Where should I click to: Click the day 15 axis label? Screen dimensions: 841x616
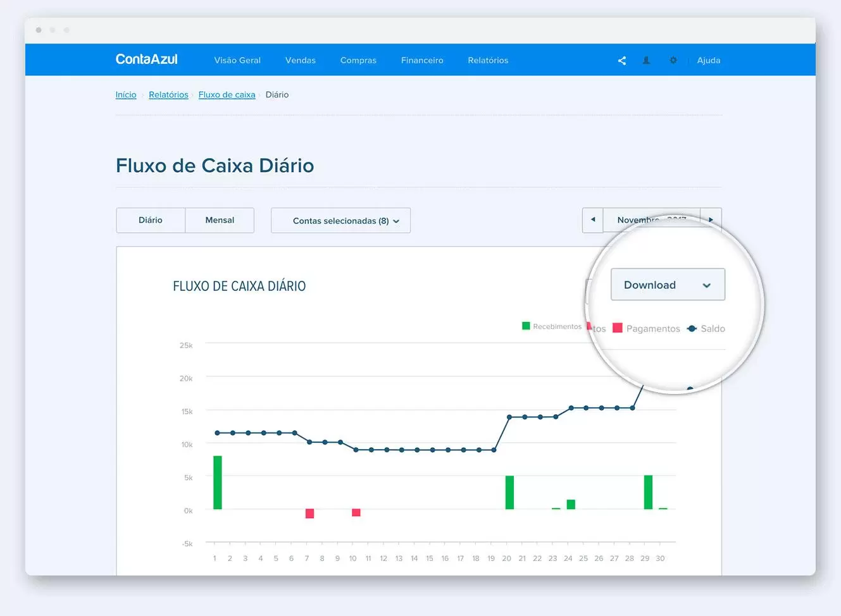point(430,558)
